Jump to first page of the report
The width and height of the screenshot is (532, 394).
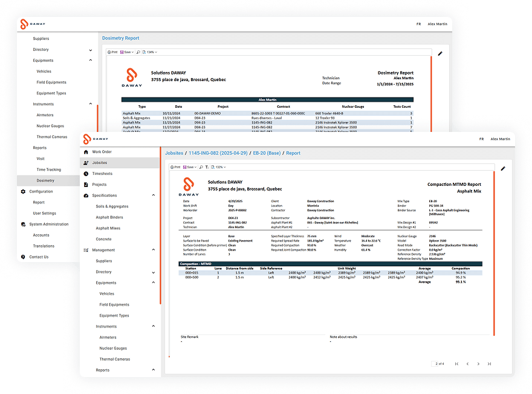pyautogui.click(x=456, y=364)
